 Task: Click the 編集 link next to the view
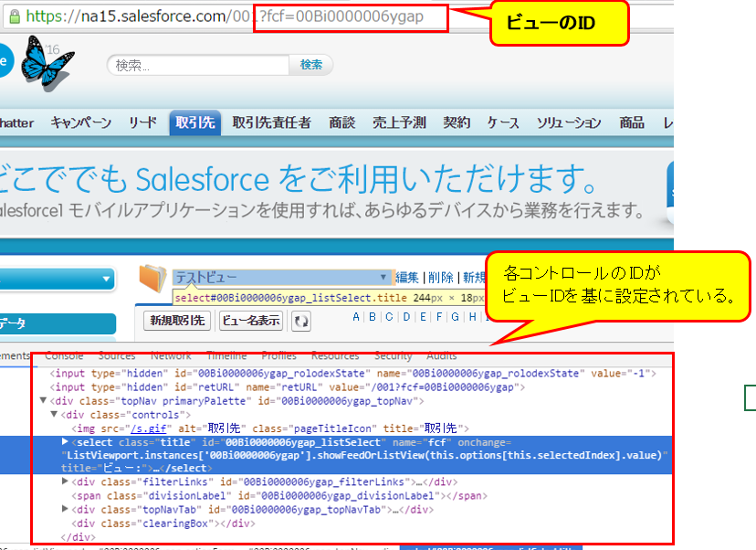pyautogui.click(x=407, y=278)
